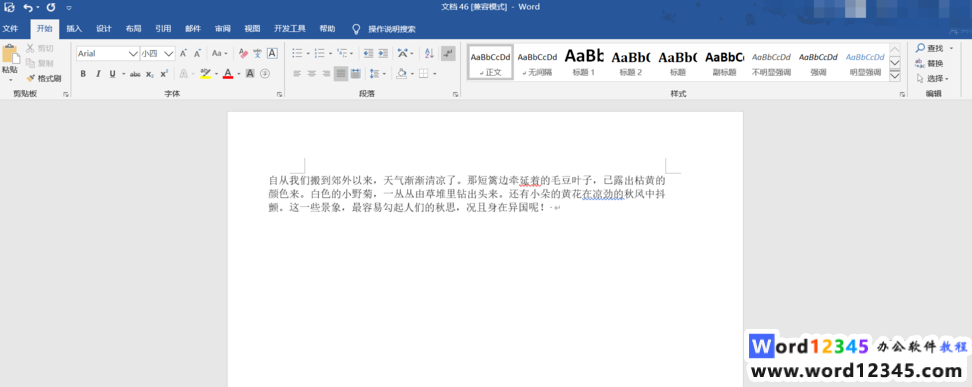Viewport: 972px width, 387px height.
Task: Apply distributed alignment icon
Action: (356, 74)
